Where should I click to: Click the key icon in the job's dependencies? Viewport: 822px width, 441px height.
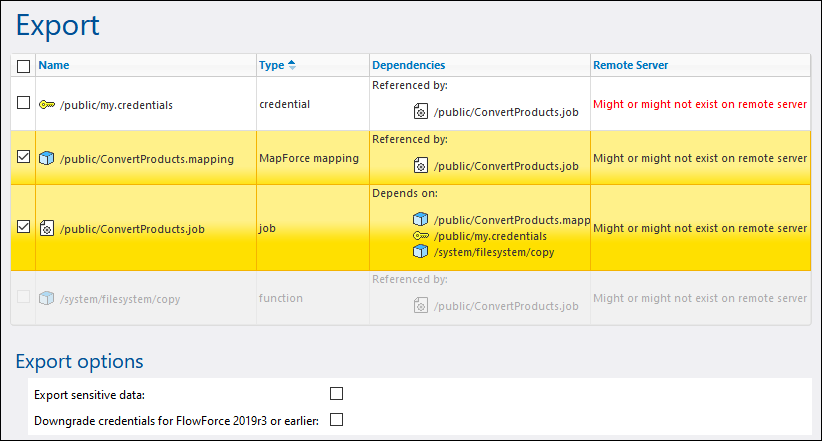click(x=420, y=236)
